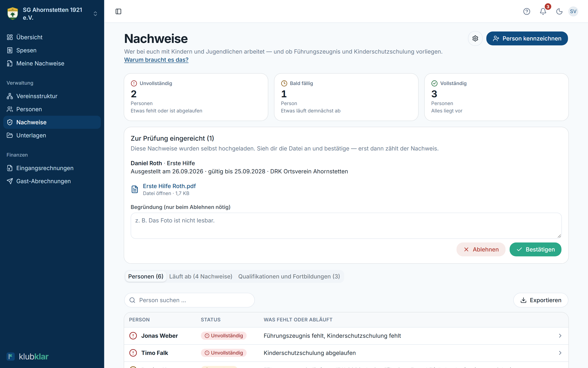Focus the Begründung text area

(346, 226)
